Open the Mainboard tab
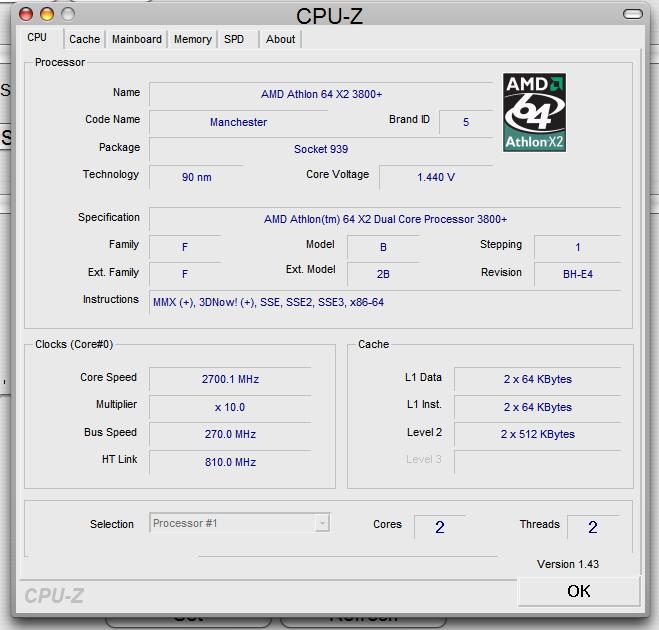Viewport: 659px width, 630px height. (137, 39)
